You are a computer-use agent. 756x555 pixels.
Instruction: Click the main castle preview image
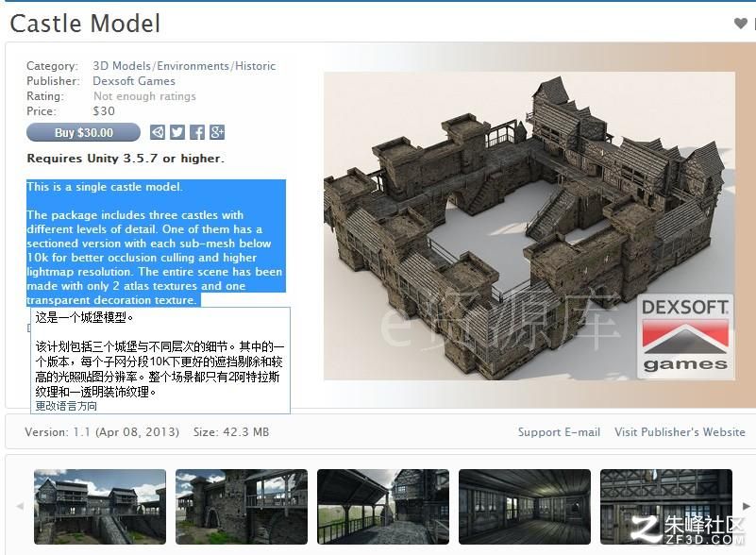click(529, 226)
